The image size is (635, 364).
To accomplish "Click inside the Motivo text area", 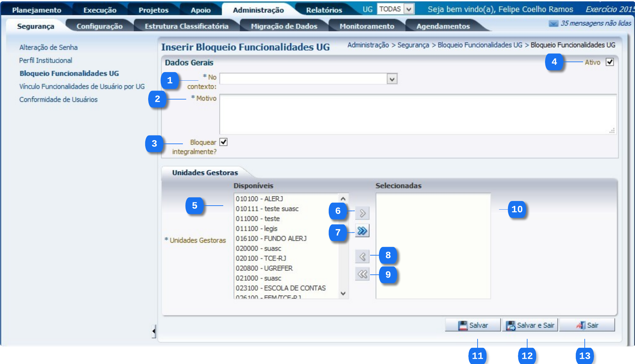I will click(417, 114).
